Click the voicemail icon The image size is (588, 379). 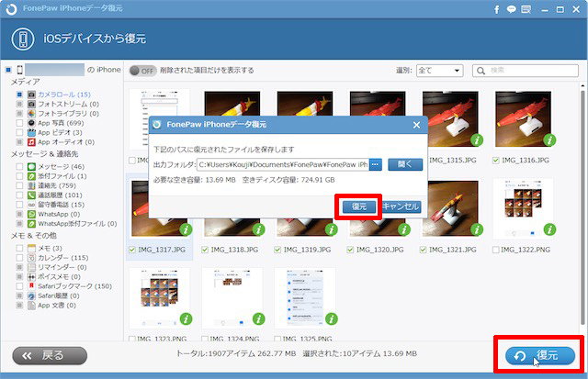click(x=31, y=205)
